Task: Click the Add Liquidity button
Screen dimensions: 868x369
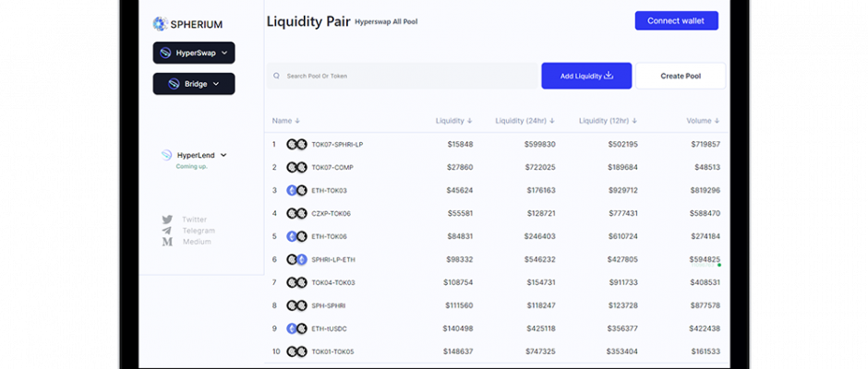Action: tap(586, 76)
